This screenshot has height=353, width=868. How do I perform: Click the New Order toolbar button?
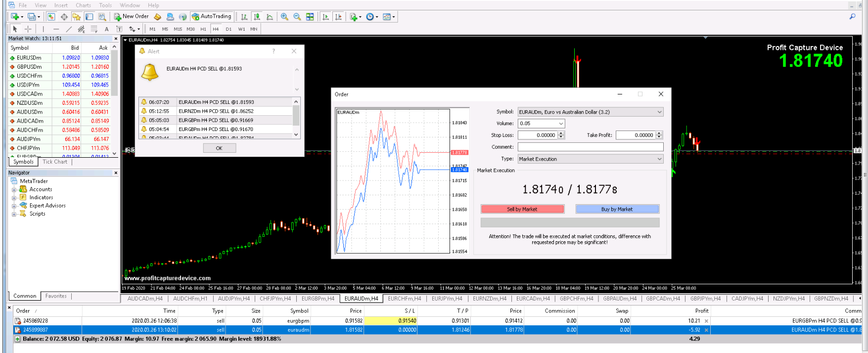tap(131, 16)
